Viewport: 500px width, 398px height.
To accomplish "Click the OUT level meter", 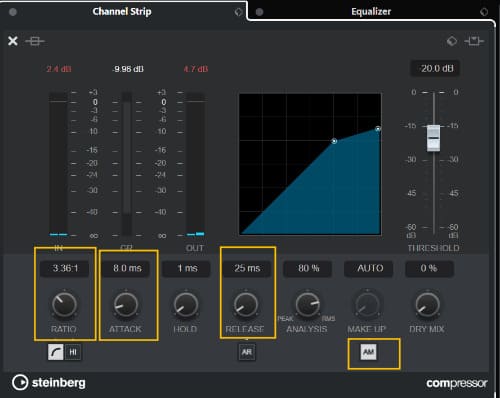I will pyautogui.click(x=195, y=164).
